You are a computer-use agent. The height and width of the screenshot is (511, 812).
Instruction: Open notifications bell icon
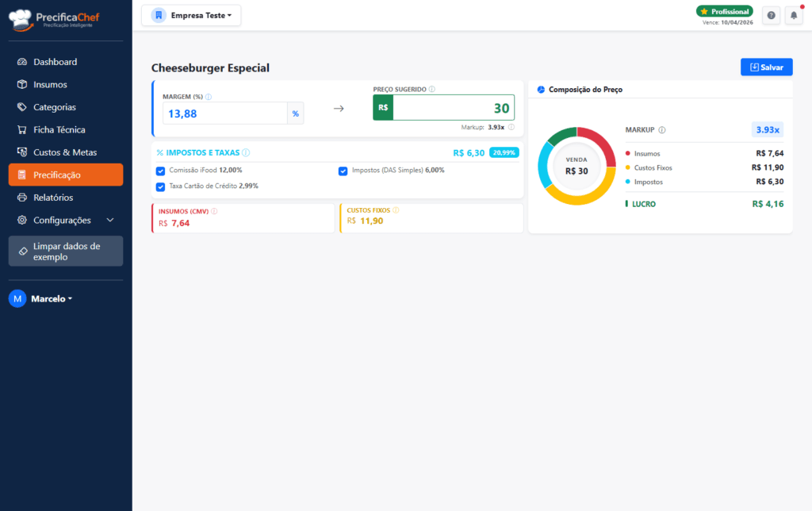click(793, 16)
